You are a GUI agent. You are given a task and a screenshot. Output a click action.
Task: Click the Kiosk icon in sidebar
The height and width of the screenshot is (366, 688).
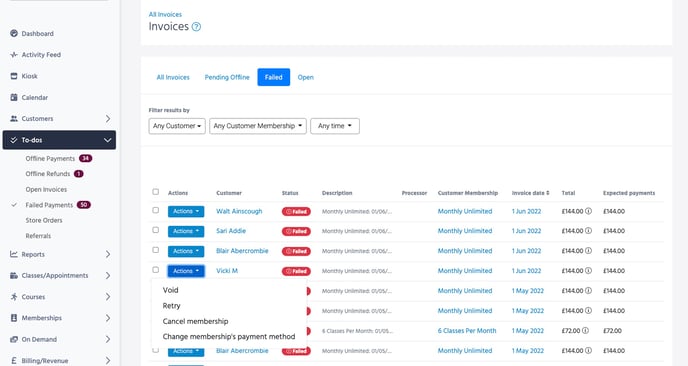(x=14, y=76)
